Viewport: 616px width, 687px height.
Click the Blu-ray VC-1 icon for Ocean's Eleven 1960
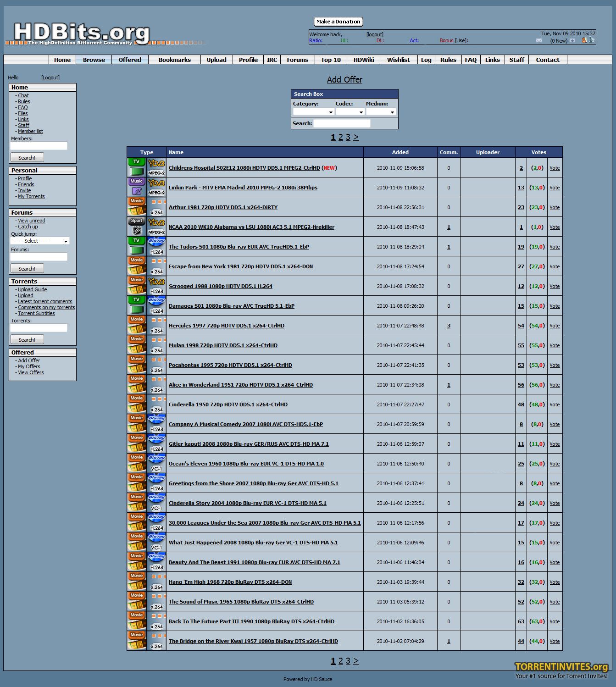pyautogui.click(x=156, y=463)
